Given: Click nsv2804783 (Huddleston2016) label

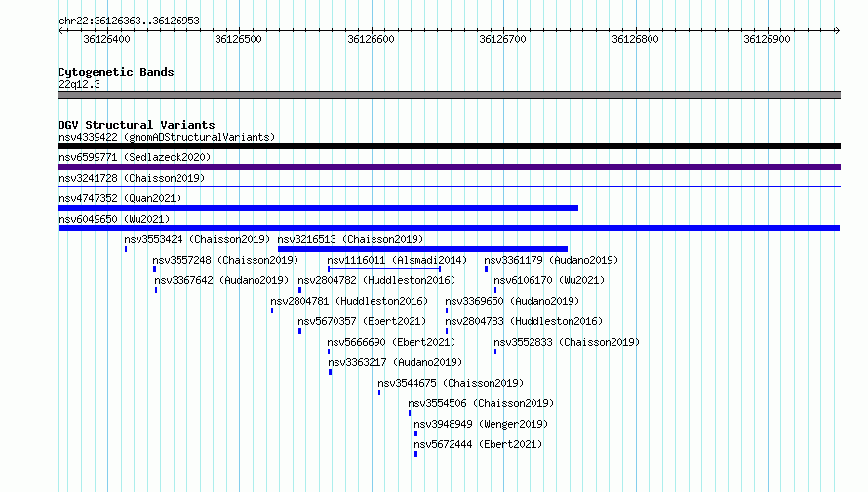Looking at the screenshot, I should 524,321.
